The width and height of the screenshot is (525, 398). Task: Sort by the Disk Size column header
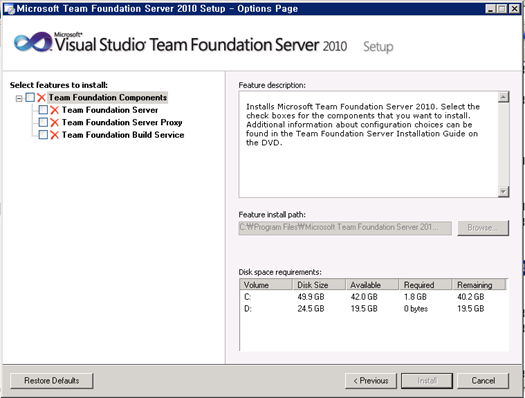pyautogui.click(x=319, y=285)
